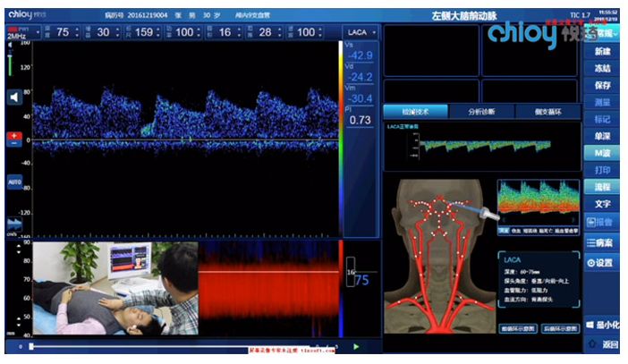Open the LACA vessel dropdown
The width and height of the screenshot is (628, 364).
point(361,32)
